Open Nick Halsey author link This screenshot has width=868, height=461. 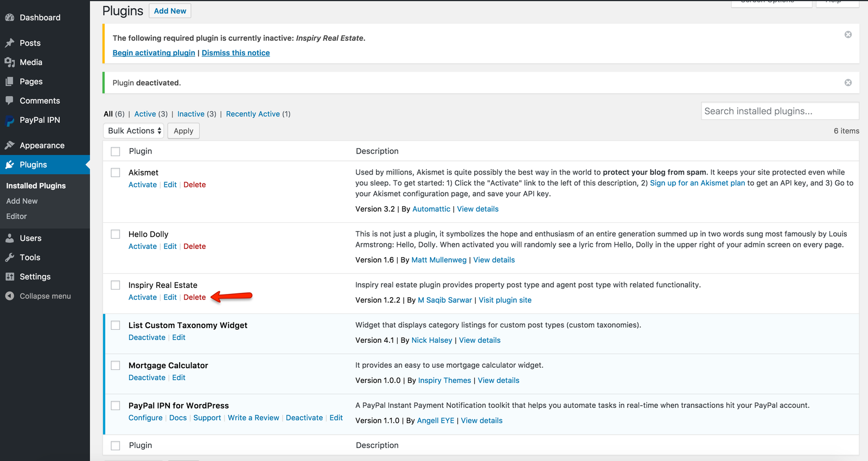click(x=432, y=340)
